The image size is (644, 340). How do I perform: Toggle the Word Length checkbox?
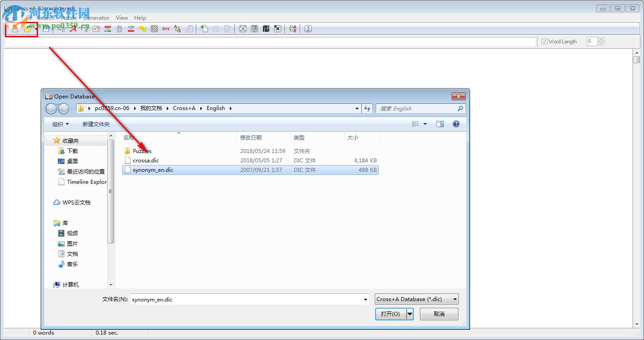(544, 42)
